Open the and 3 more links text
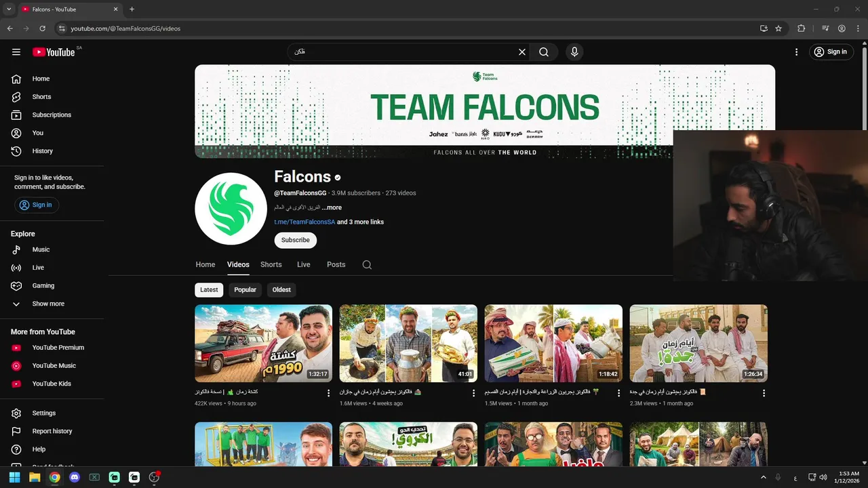This screenshot has width=868, height=488. [x=360, y=222]
